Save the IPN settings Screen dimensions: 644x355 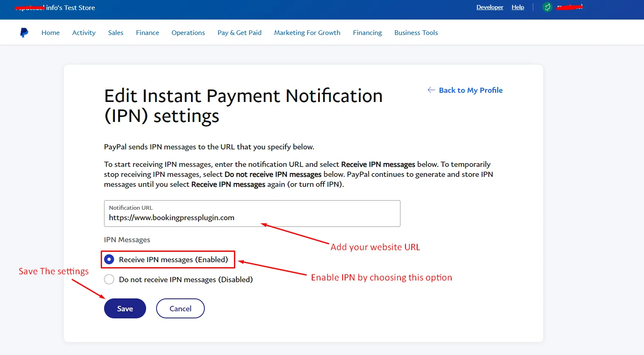point(125,308)
